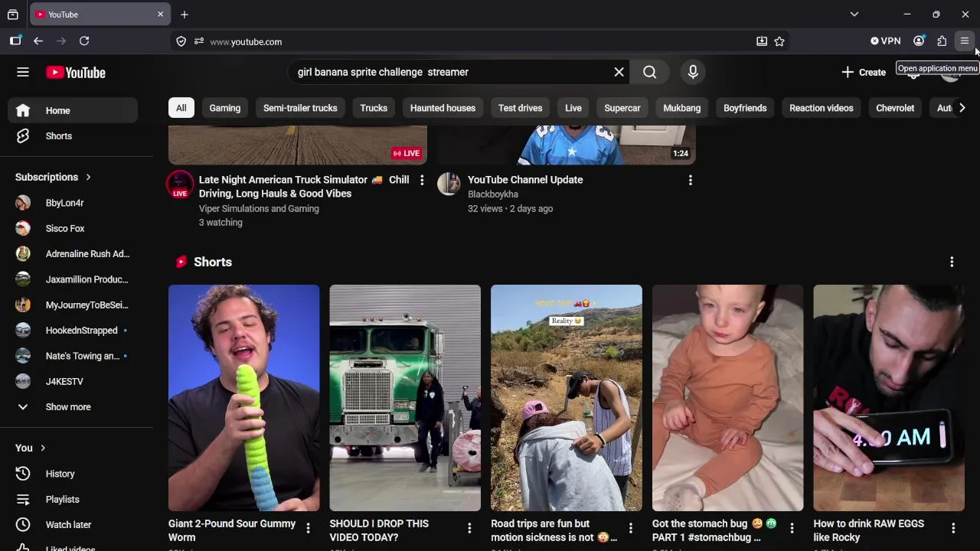Click the install app icon in address bar

click(x=762, y=41)
